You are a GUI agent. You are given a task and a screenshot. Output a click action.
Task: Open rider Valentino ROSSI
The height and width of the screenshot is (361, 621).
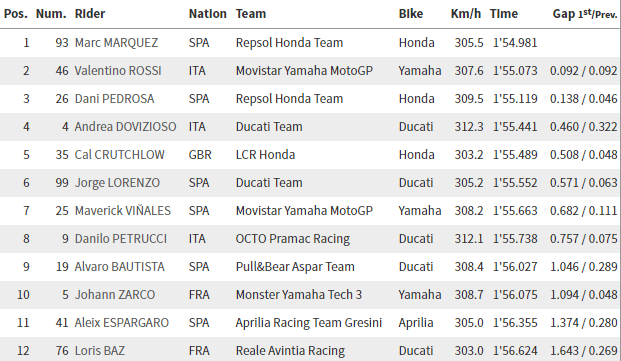(118, 71)
